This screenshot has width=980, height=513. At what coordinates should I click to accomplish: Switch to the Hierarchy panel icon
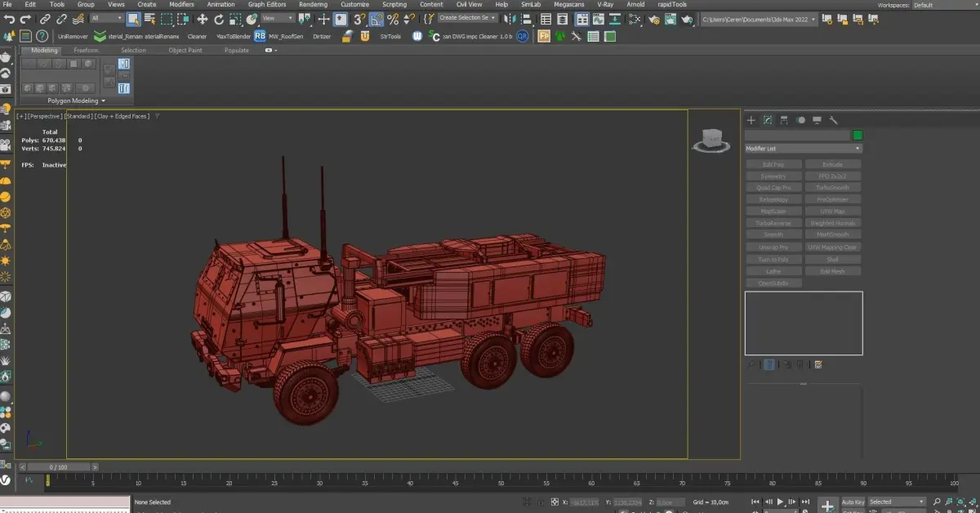click(784, 120)
